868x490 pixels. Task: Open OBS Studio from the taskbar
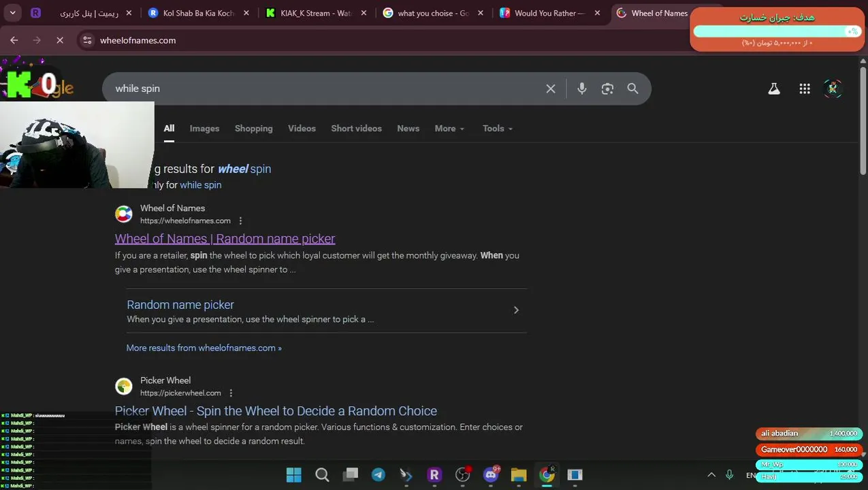463,475
